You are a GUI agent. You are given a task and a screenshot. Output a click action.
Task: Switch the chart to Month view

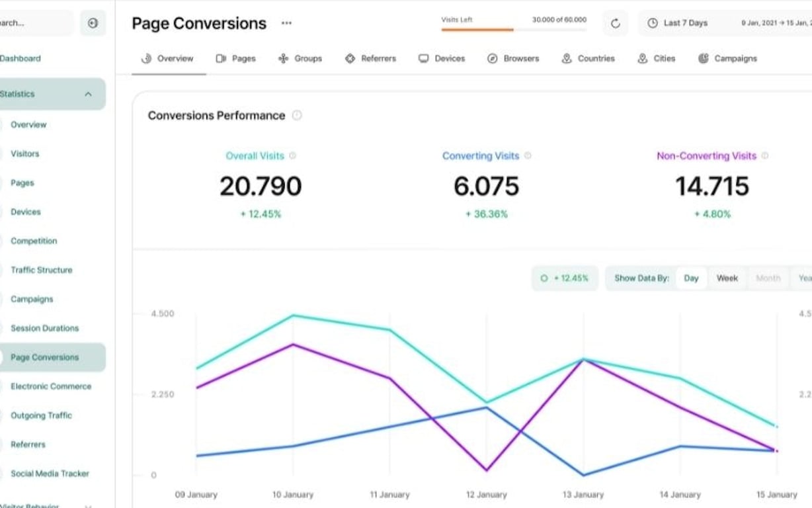[768, 278]
